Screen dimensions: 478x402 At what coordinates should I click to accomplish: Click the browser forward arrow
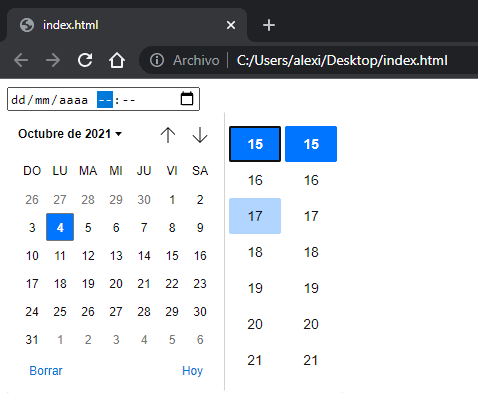pyautogui.click(x=53, y=60)
